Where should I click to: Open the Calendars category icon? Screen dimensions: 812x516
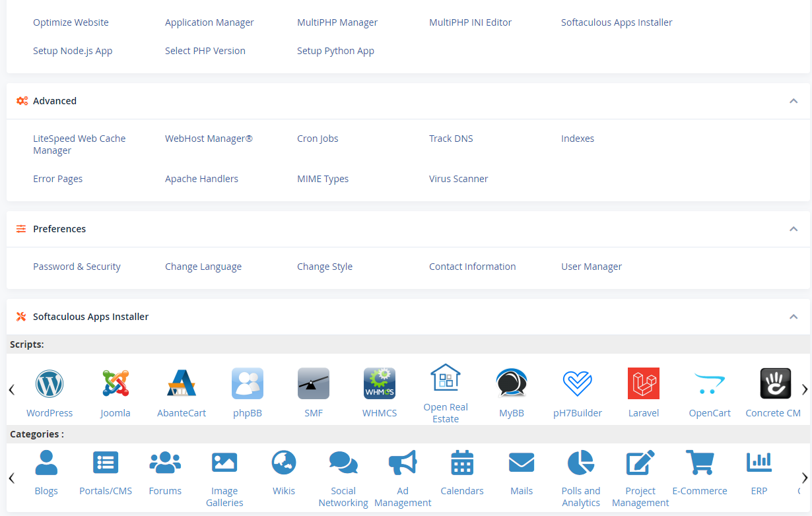[x=462, y=463]
